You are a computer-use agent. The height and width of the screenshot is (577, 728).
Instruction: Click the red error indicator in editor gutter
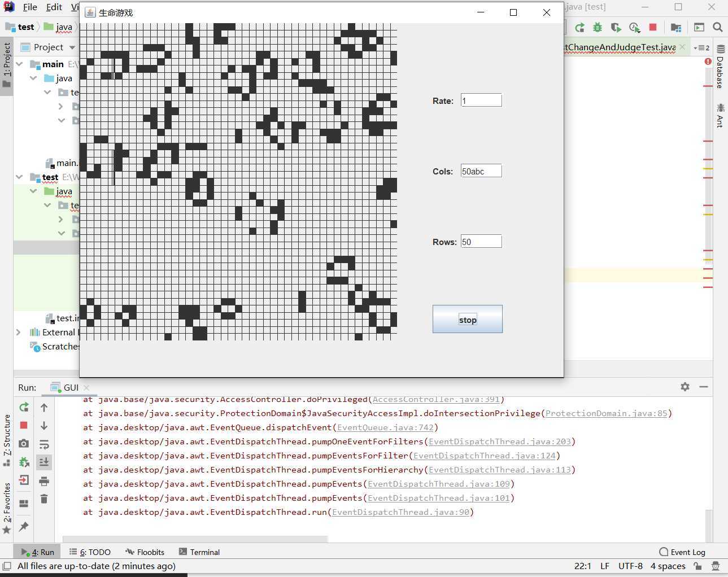click(x=708, y=61)
